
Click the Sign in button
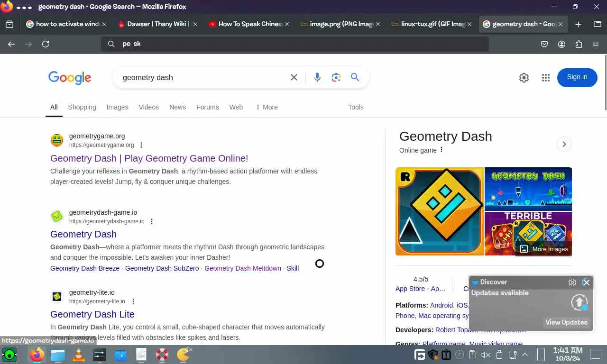pos(577,77)
